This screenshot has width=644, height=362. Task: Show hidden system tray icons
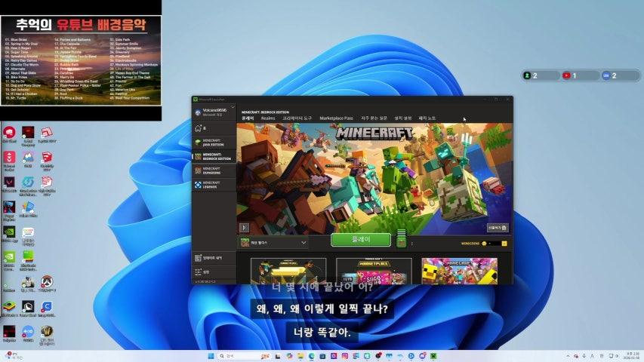tap(568, 356)
